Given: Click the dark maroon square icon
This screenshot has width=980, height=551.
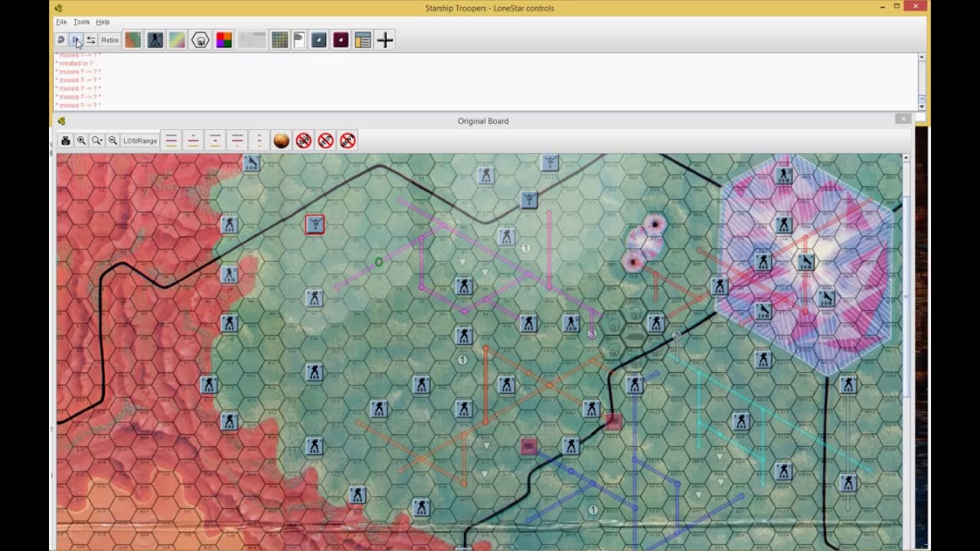Looking at the screenshot, I should click(341, 40).
